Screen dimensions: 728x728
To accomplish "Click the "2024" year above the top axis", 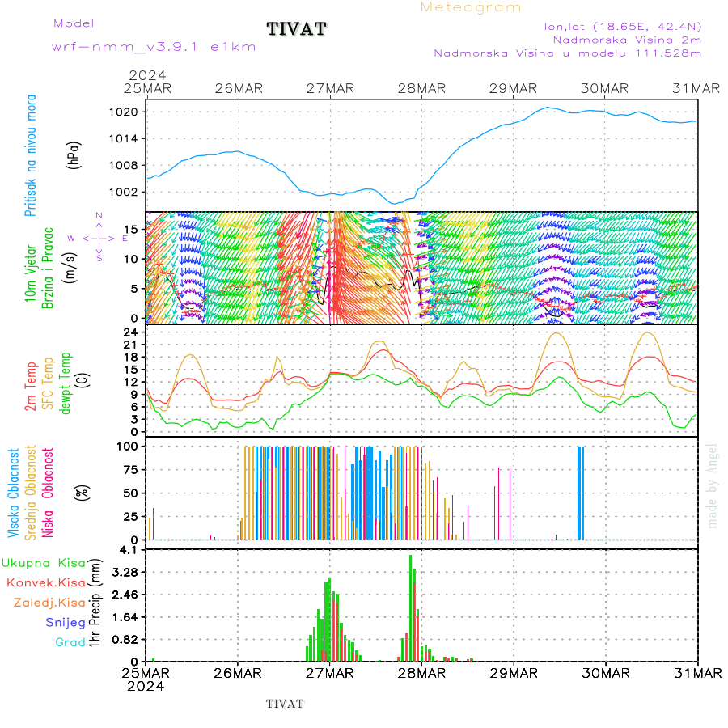I will [x=147, y=75].
